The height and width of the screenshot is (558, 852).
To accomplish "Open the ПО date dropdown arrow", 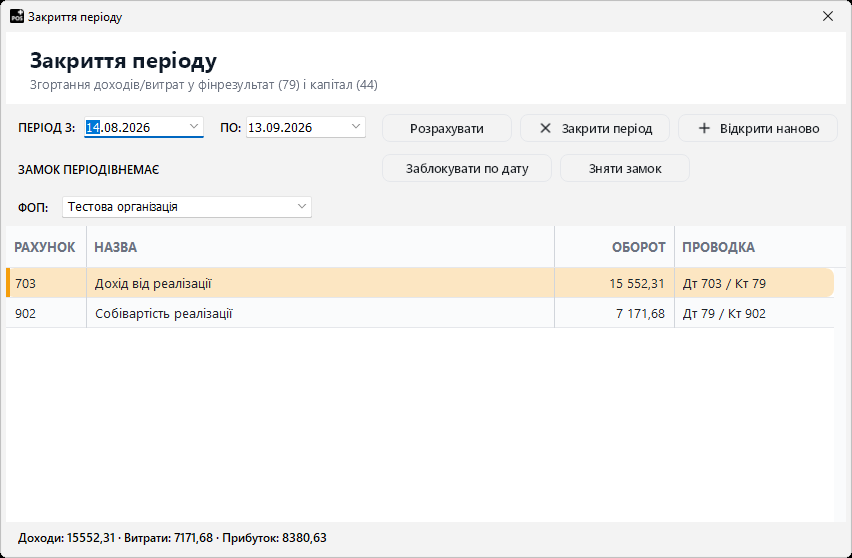I will [356, 127].
